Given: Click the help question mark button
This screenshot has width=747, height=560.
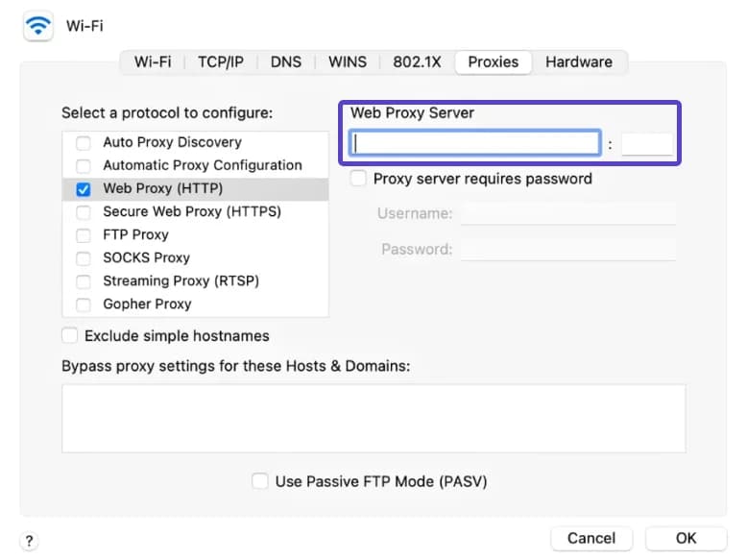Looking at the screenshot, I should [x=30, y=541].
